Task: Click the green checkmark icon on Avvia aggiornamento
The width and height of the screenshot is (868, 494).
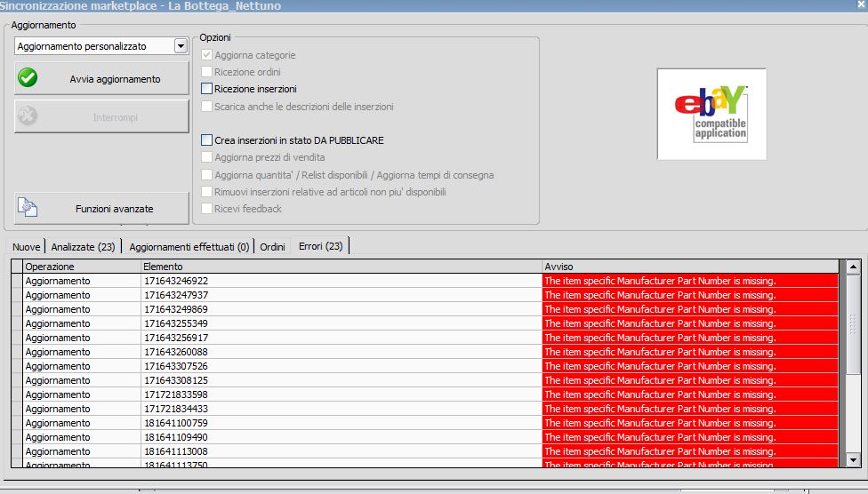Action: point(27,78)
